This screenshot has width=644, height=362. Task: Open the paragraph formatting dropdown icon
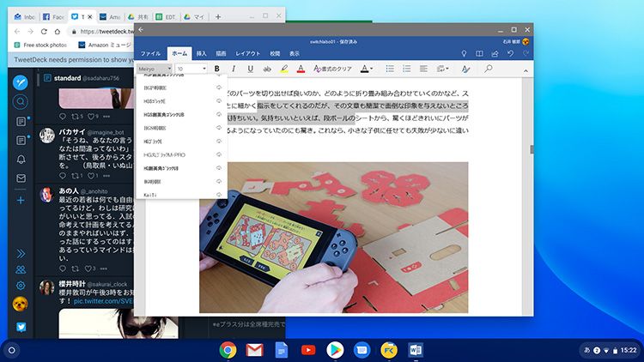(442, 69)
